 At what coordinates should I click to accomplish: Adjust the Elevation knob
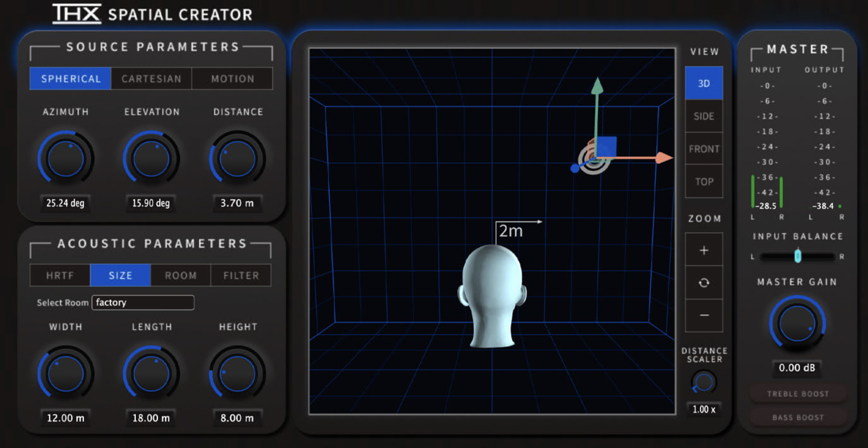pyautogui.click(x=151, y=158)
